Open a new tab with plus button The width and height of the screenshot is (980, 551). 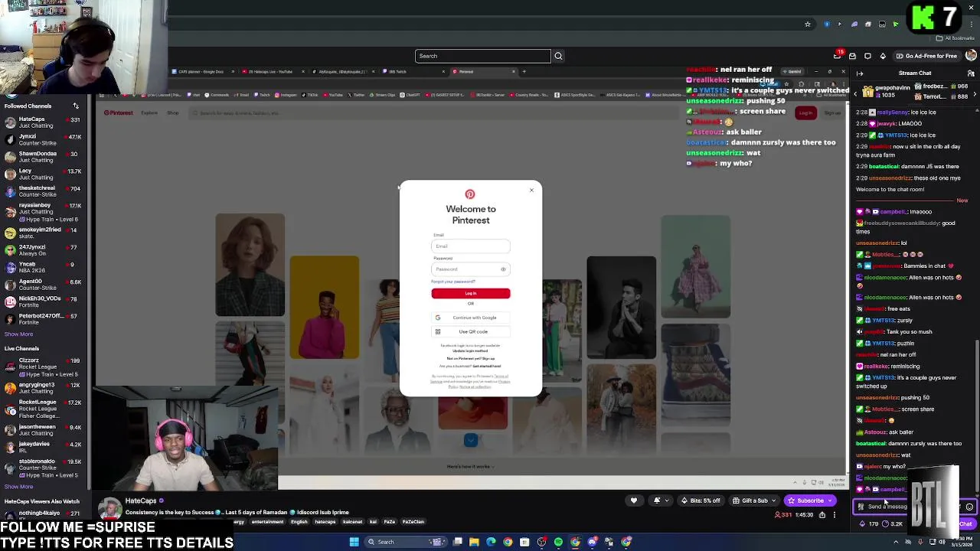pyautogui.click(x=524, y=72)
